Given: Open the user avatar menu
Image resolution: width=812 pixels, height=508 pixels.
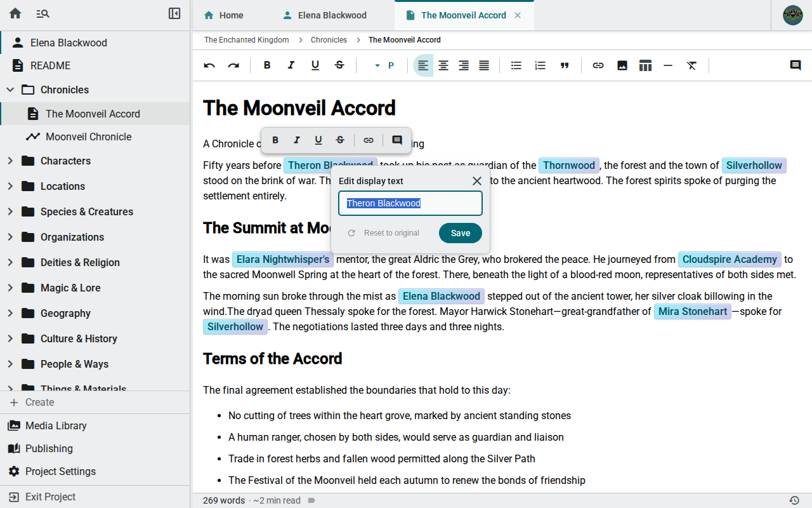Looking at the screenshot, I should 793,15.
